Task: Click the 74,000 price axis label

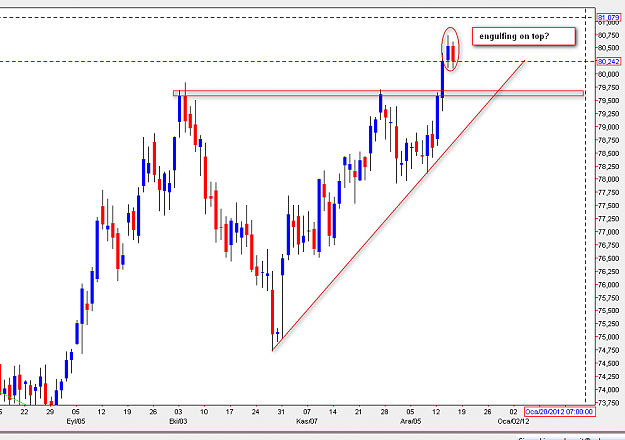Action: 608,390
